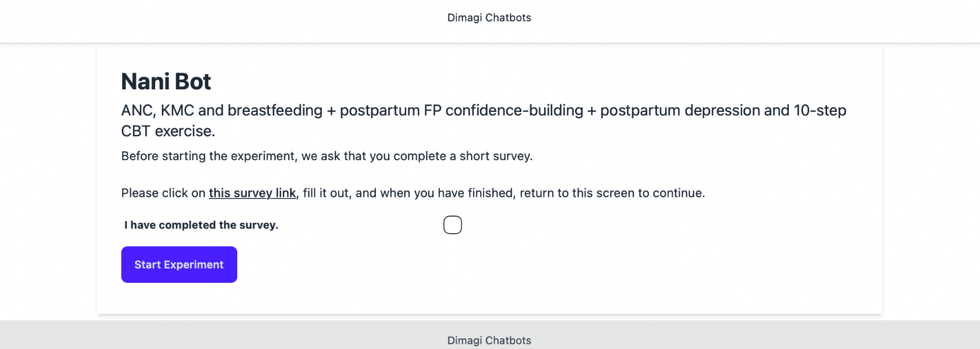Click the 'postpartum FP confidence-building' phrase
980x349 pixels.
tap(461, 110)
